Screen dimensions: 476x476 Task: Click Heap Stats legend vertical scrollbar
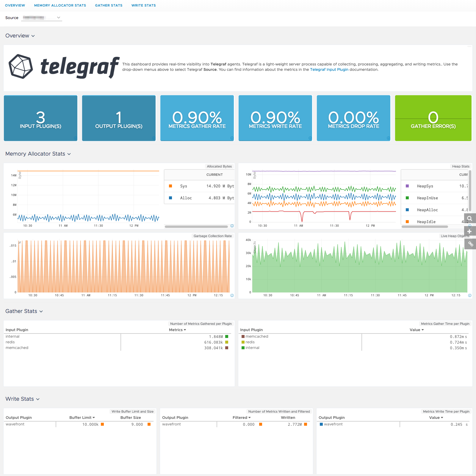pyautogui.click(x=470, y=190)
